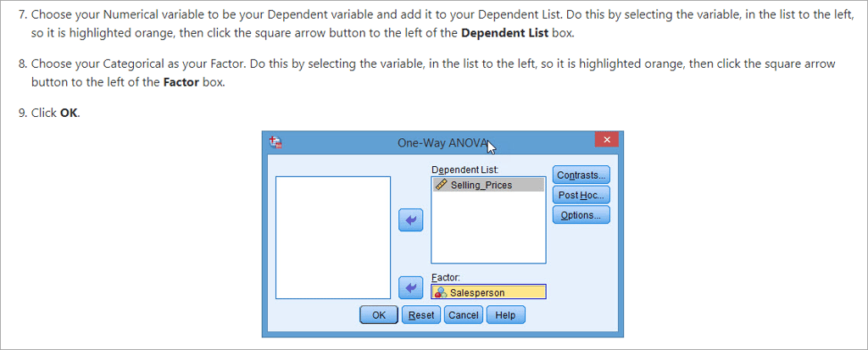
Task: Click the nominal icon next to Salesperson
Action: [x=441, y=292]
